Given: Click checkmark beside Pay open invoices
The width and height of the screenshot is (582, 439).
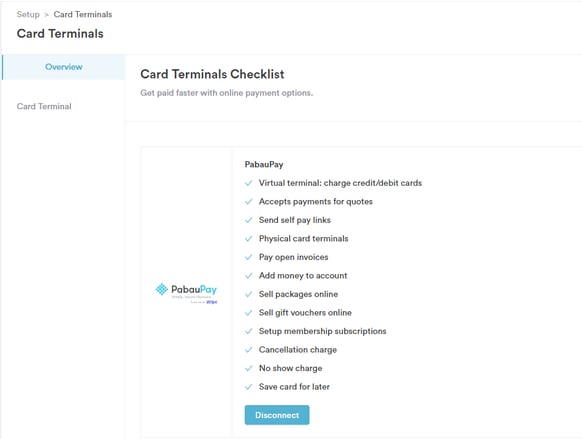Looking at the screenshot, I should [x=249, y=257].
